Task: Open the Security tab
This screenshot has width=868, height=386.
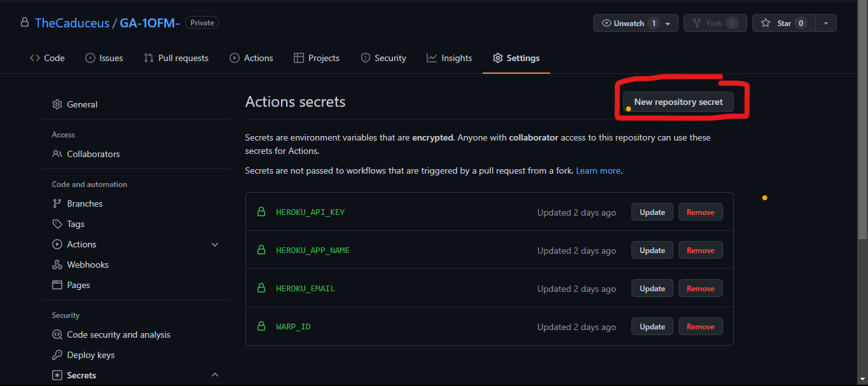Action: point(383,58)
